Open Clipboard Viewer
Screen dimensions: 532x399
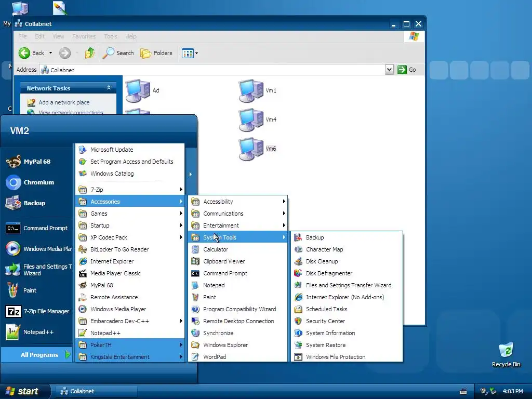coord(237,261)
